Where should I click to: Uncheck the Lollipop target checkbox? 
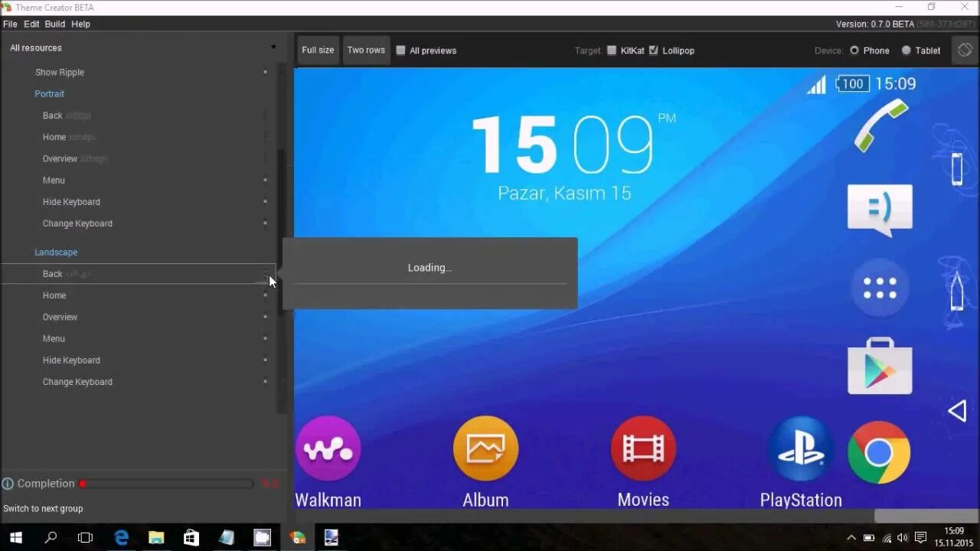pyautogui.click(x=653, y=51)
